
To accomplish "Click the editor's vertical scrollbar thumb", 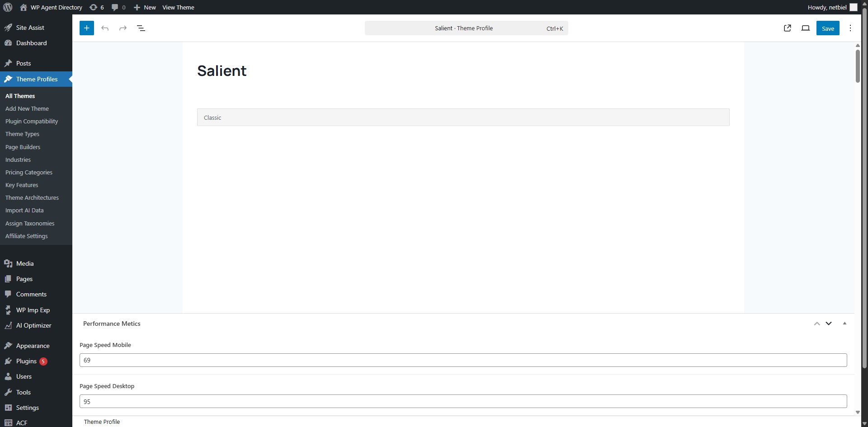I will (858, 66).
